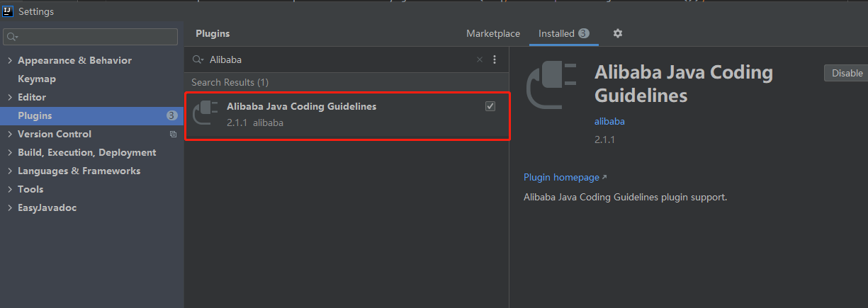The image size is (868, 308).
Task: Uncheck the Alibaba Java Coding Guidelines checkbox
Action: 490,106
